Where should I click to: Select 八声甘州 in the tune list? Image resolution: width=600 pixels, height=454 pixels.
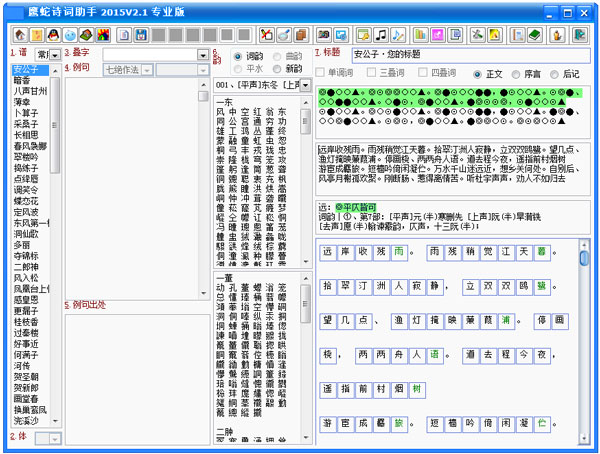29,90
